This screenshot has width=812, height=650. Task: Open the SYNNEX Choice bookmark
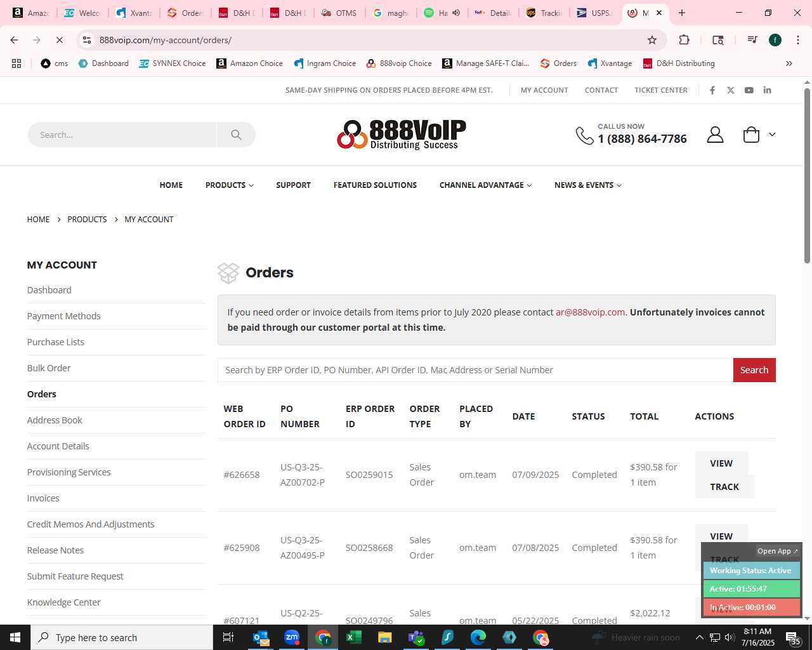tap(173, 63)
